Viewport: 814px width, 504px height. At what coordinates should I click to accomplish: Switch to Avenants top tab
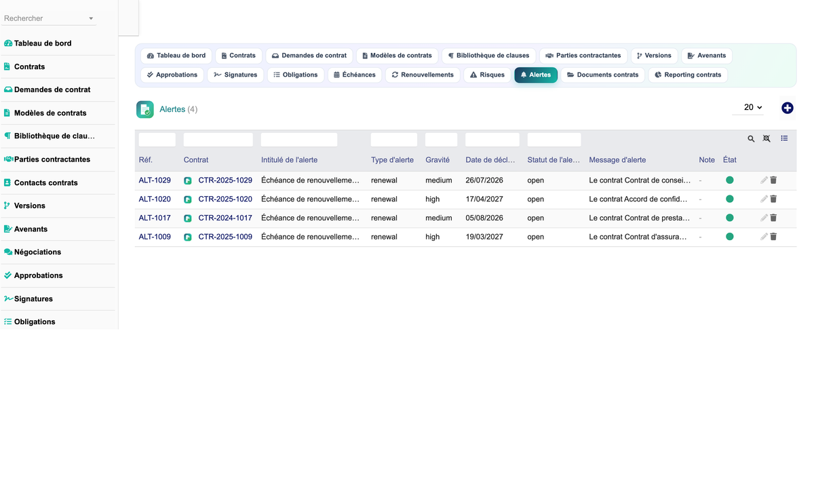[707, 56]
